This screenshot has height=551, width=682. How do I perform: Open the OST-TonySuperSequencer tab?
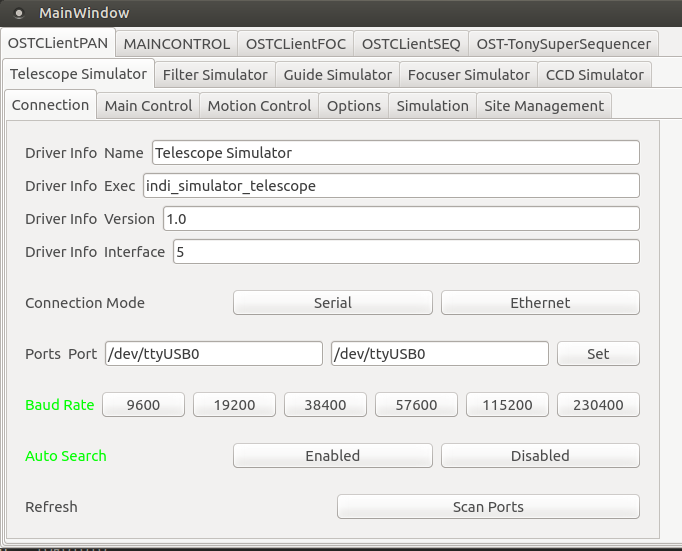564,44
